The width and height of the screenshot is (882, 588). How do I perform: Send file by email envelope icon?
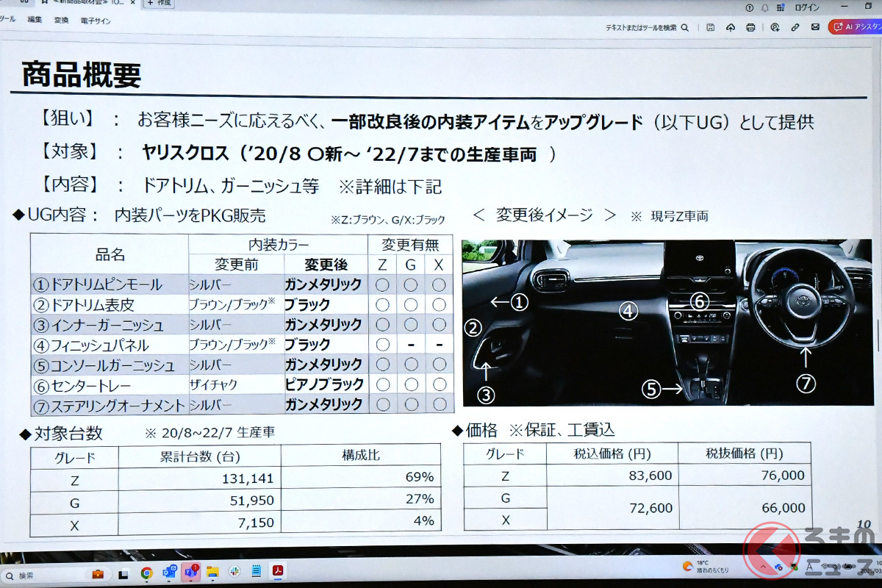tap(815, 27)
